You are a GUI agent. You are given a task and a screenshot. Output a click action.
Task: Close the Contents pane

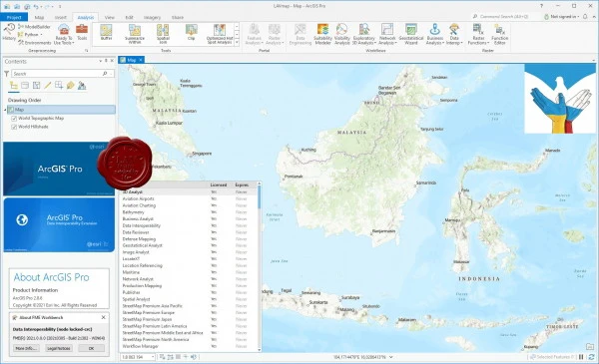[x=112, y=61]
